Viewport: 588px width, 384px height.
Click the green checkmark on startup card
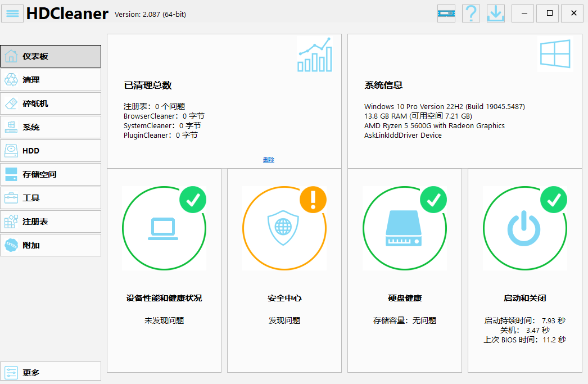click(554, 200)
